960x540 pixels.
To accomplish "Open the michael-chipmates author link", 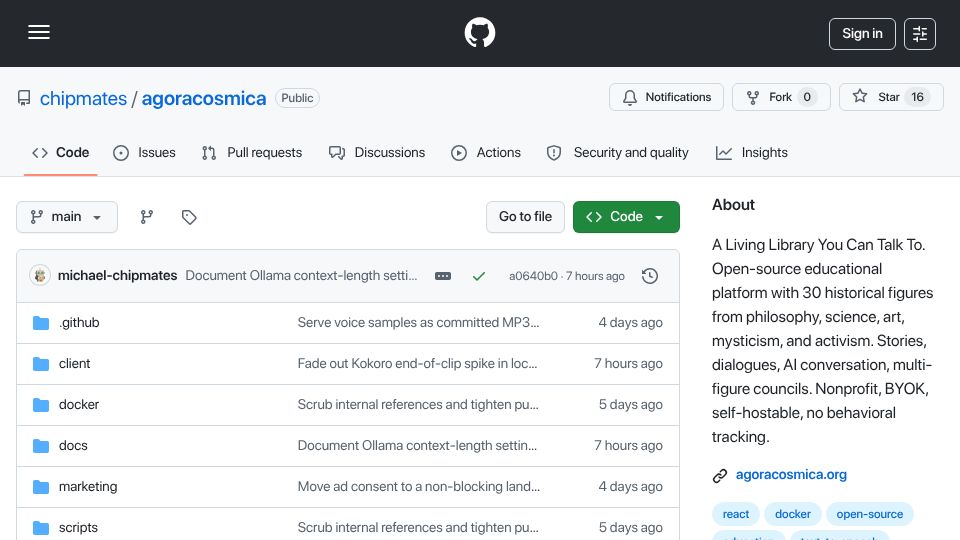I will point(118,276).
